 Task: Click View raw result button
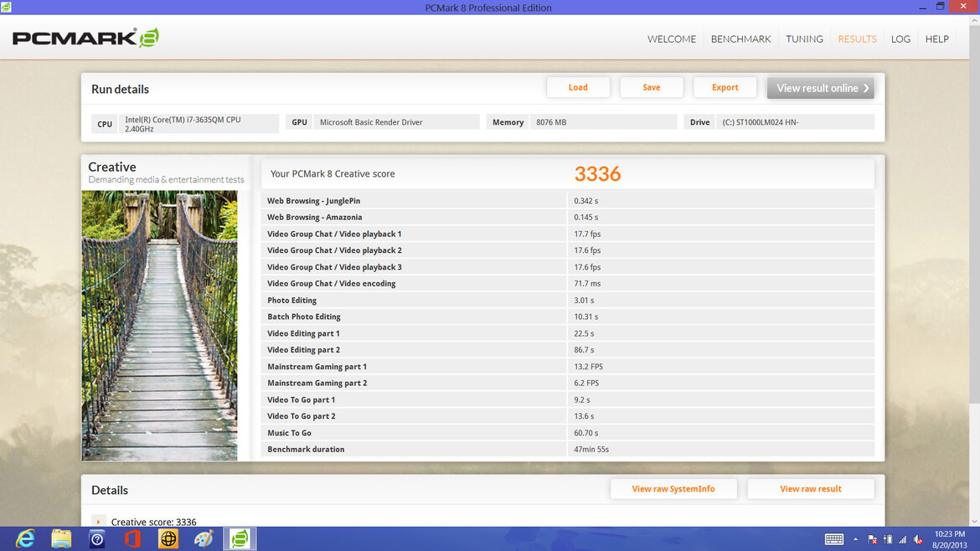[811, 489]
